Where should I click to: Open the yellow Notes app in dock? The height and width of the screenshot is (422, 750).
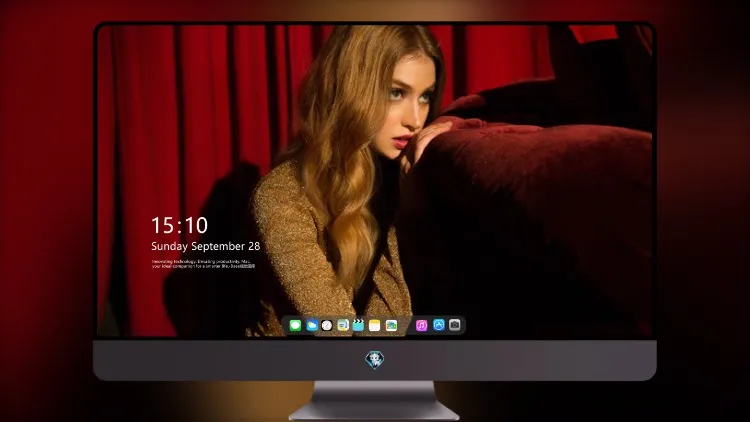pos(375,325)
